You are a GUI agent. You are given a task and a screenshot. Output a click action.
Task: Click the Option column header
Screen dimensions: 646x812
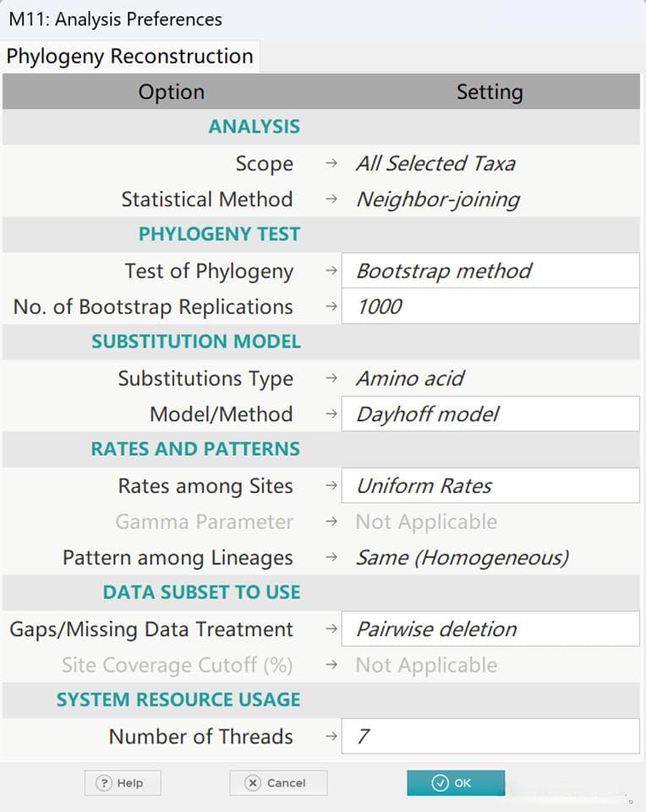pyautogui.click(x=172, y=91)
